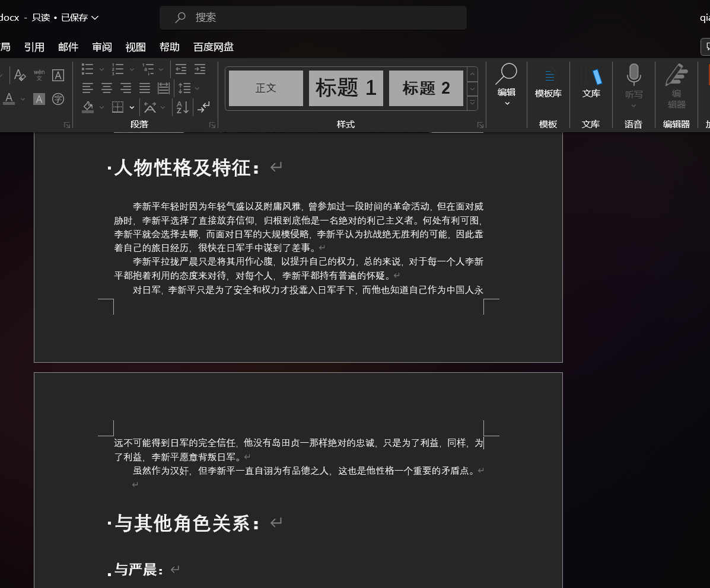
Task: Justify the paragraph text
Action: coord(145,88)
